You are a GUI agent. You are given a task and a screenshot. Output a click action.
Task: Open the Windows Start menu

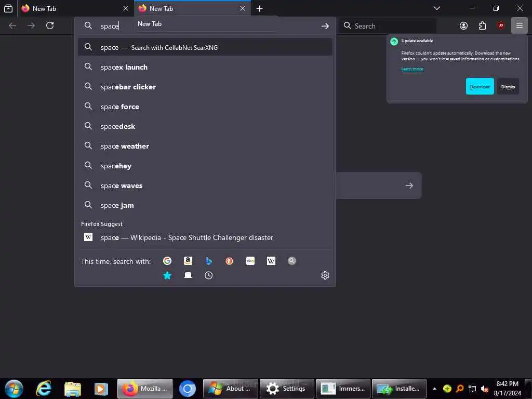[x=14, y=389]
